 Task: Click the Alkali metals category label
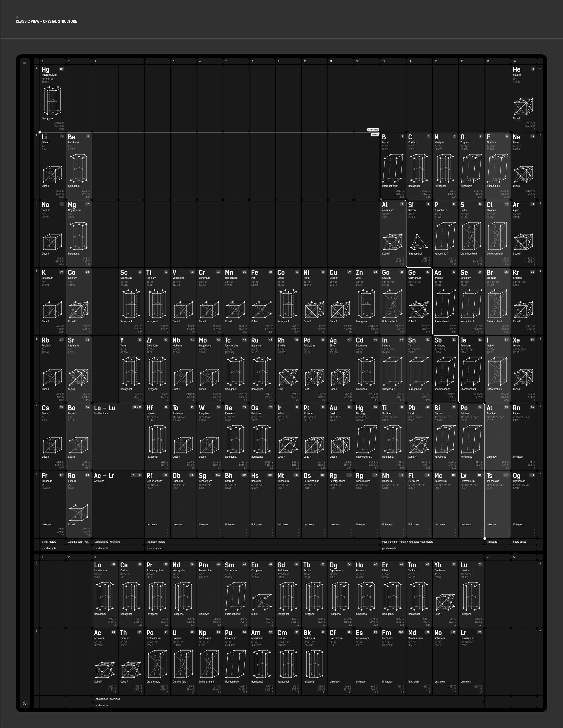pyautogui.click(x=49, y=542)
